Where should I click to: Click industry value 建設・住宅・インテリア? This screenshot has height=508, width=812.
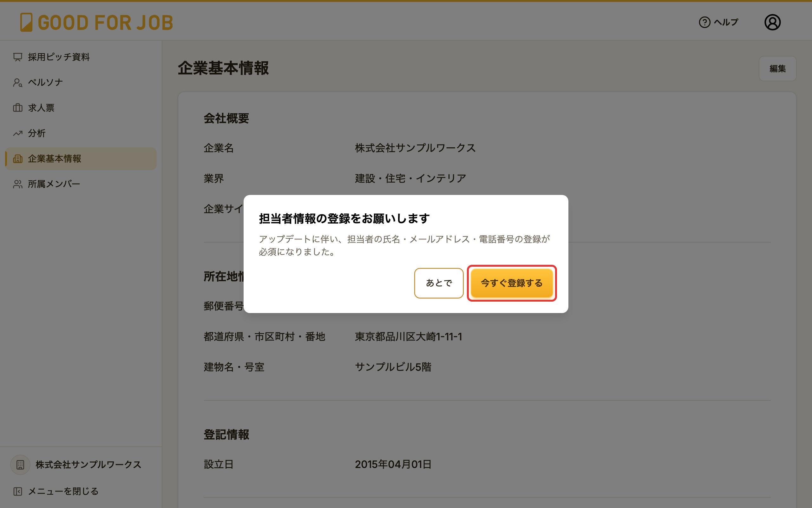point(411,178)
